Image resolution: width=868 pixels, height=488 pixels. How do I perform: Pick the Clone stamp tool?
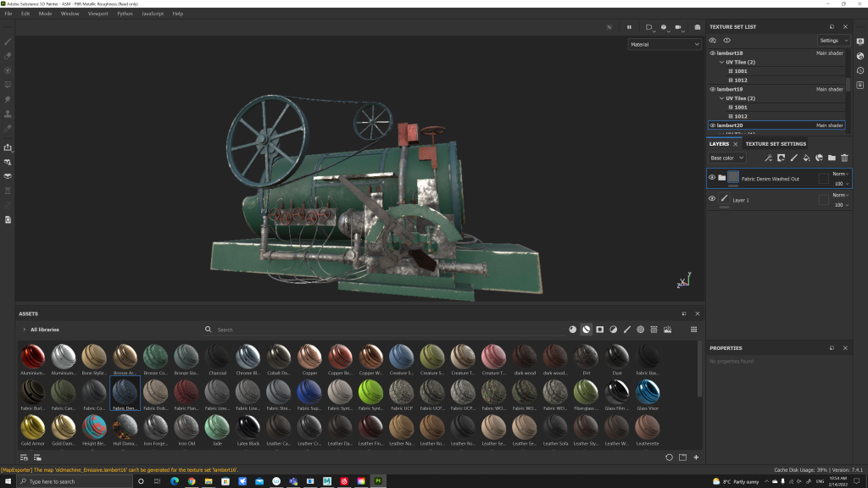tap(8, 114)
